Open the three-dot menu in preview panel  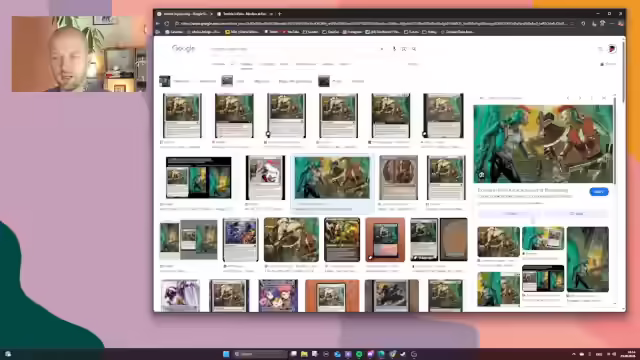tap(591, 98)
